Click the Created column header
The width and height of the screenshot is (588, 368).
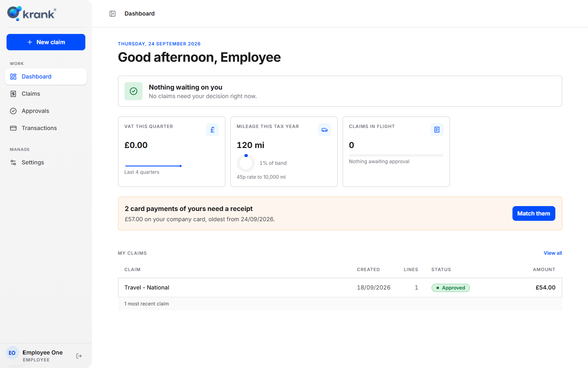click(368, 269)
